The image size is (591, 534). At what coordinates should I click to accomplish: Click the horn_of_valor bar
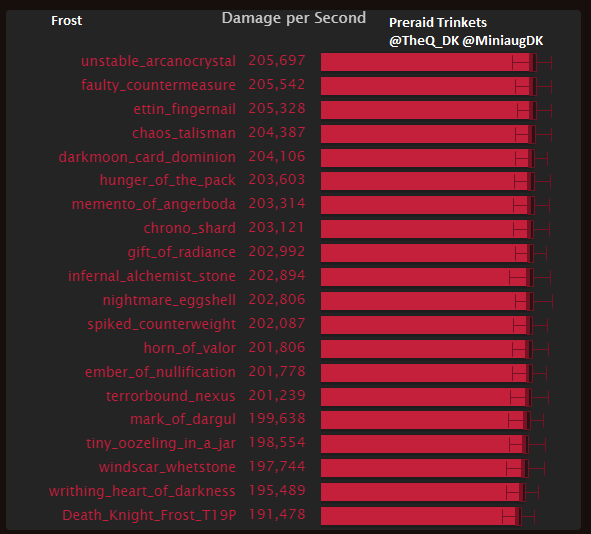(427, 349)
